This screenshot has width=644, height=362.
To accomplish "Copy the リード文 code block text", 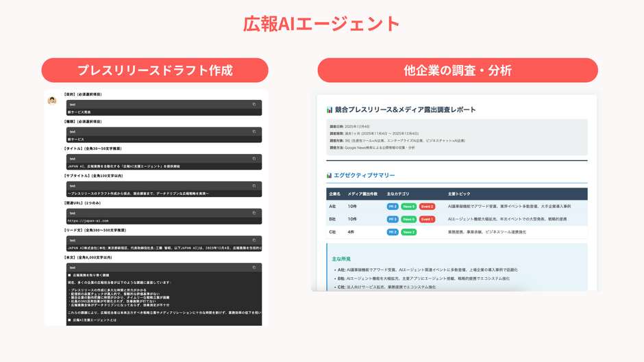I will (253, 240).
